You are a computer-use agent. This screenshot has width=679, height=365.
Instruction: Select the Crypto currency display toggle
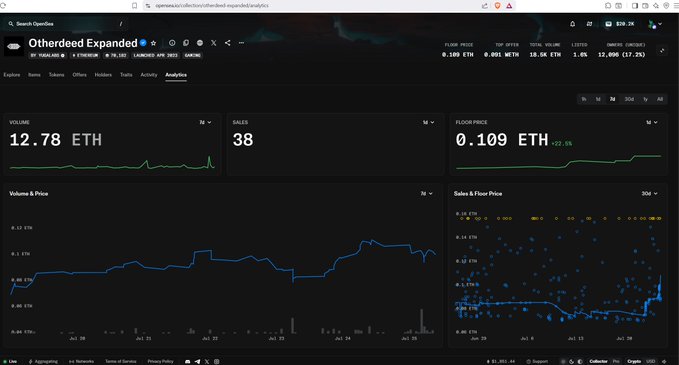tap(634, 361)
